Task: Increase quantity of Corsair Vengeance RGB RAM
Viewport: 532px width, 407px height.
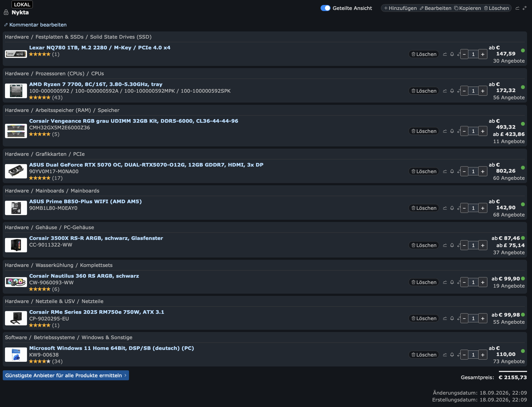Action: pyautogui.click(x=483, y=131)
